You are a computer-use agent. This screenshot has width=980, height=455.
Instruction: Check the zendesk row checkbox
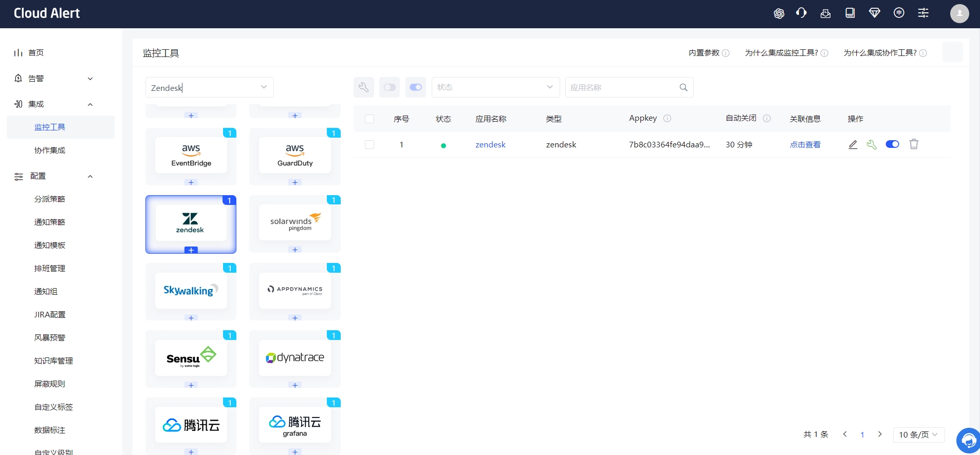click(x=369, y=144)
